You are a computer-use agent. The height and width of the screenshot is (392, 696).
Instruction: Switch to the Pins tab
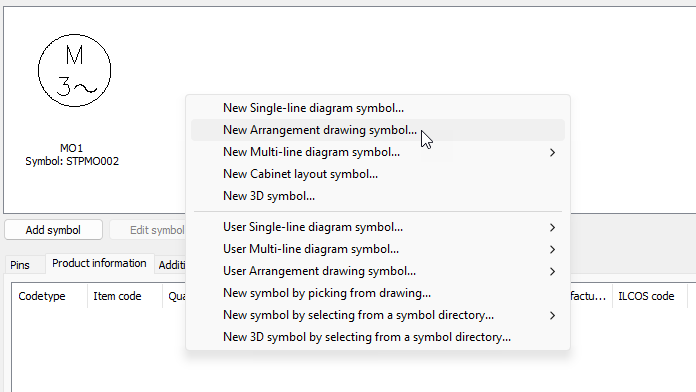[20, 265]
